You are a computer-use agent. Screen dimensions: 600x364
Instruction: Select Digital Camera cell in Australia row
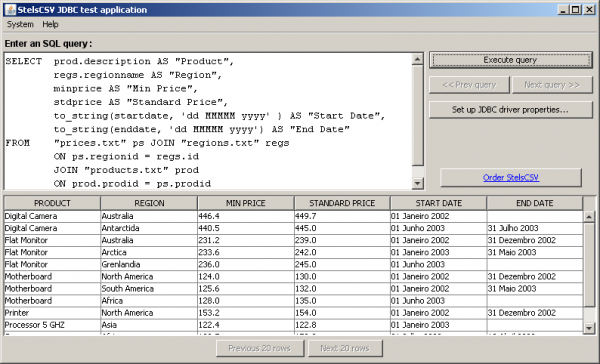52,216
